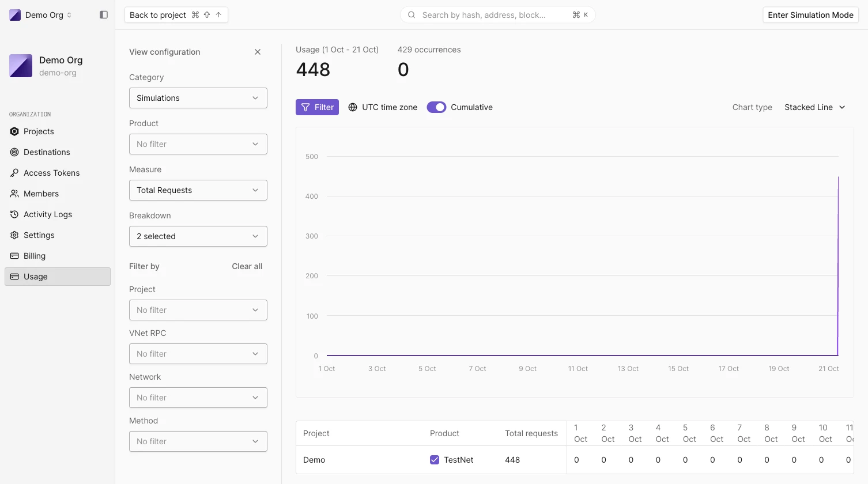The height and width of the screenshot is (484, 868).
Task: Open Destinations in the sidebar
Action: click(x=58, y=152)
